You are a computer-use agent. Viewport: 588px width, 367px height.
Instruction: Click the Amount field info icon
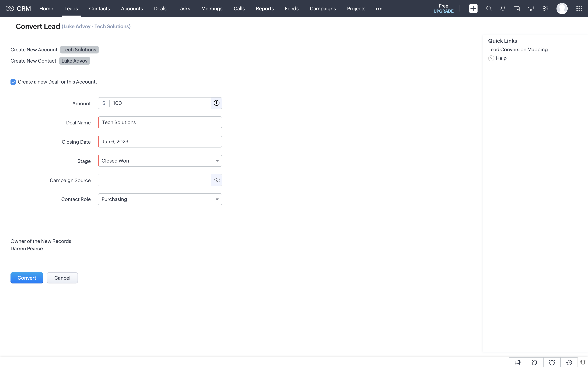point(216,103)
